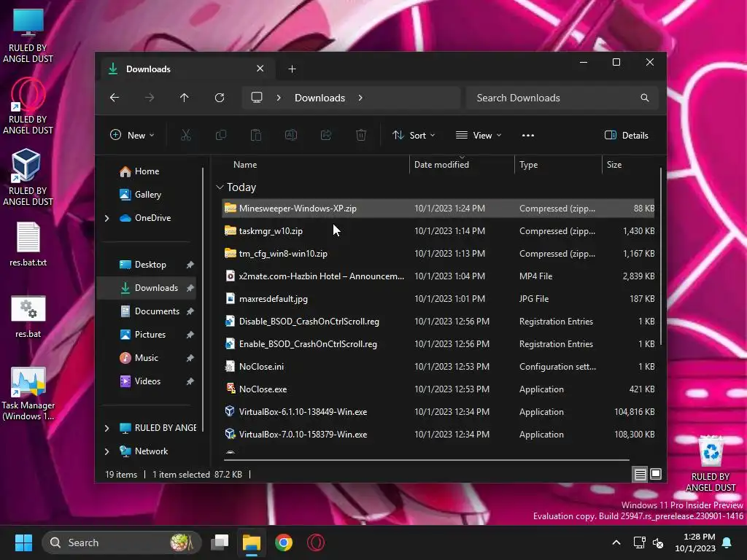Viewport: 747px width, 560px height.
Task: Select NoClose.exe file
Action: click(438, 389)
